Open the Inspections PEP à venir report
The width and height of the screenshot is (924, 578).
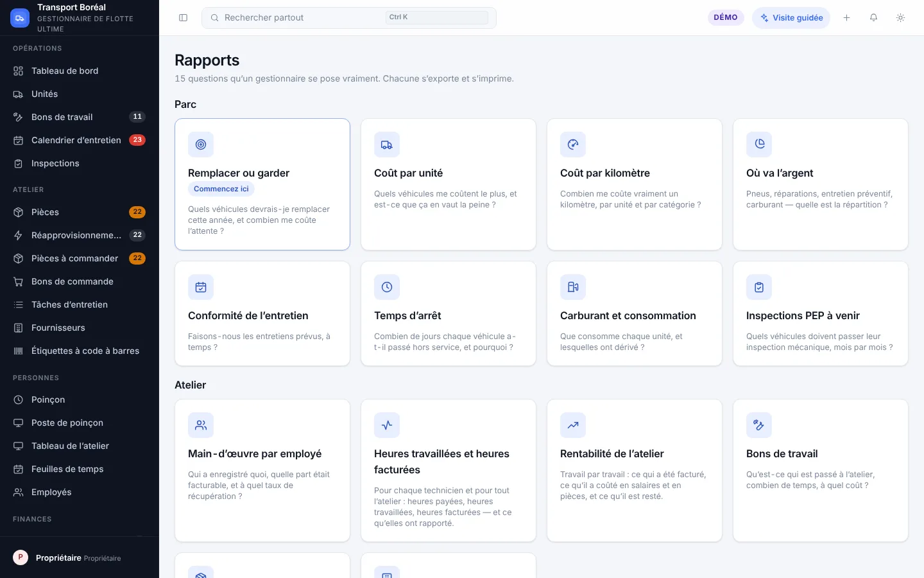pyautogui.click(x=821, y=313)
